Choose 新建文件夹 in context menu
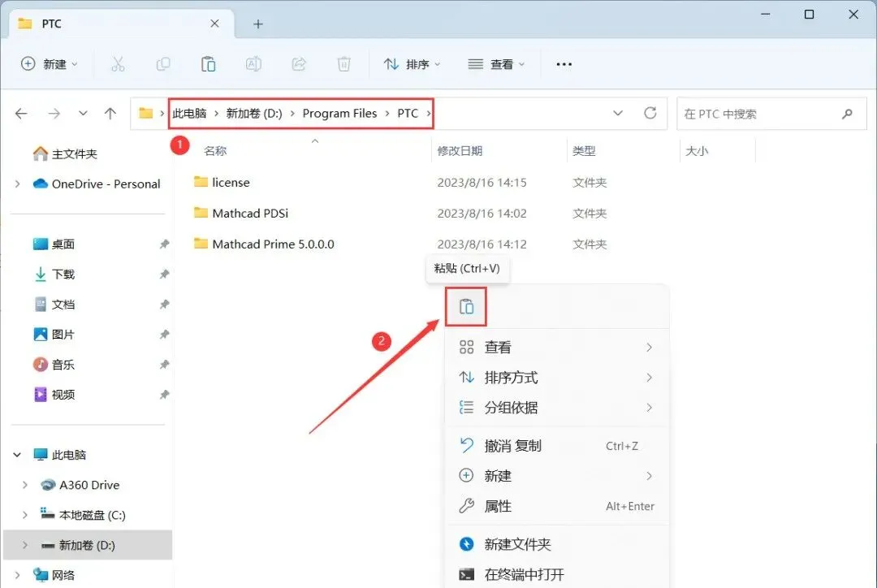Screen dimensions: 877x588 pyautogui.click(x=556, y=544)
